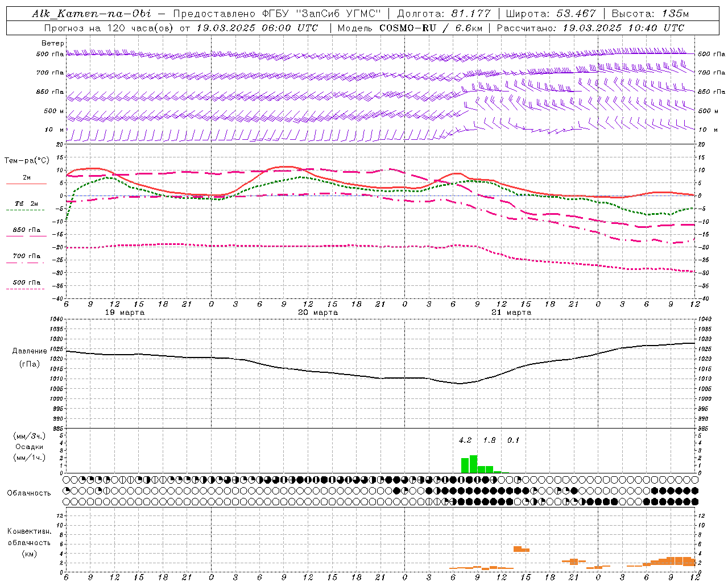Image resolution: width=728 pixels, height=582 pixels.
Task: Click the date label 19 марта
Action: tap(125, 313)
